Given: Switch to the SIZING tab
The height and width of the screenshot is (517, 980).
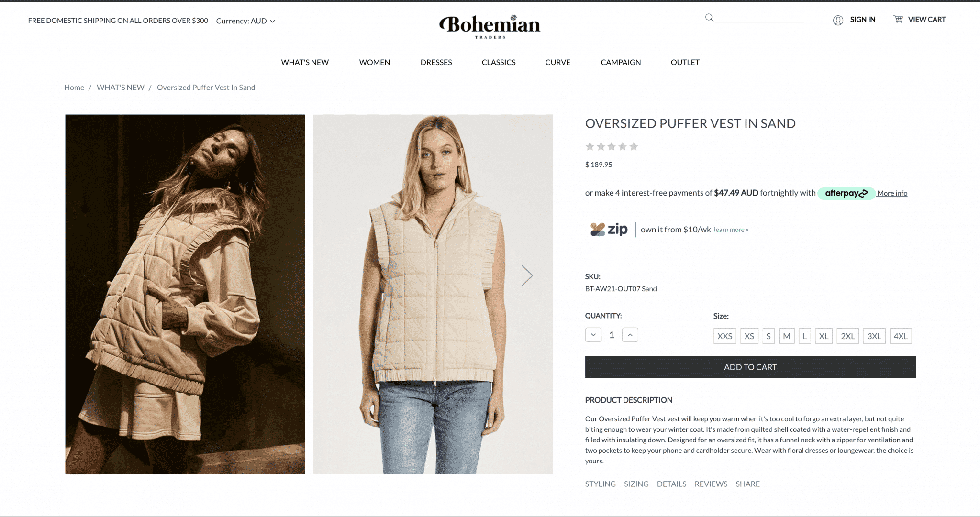Looking at the screenshot, I should point(636,484).
